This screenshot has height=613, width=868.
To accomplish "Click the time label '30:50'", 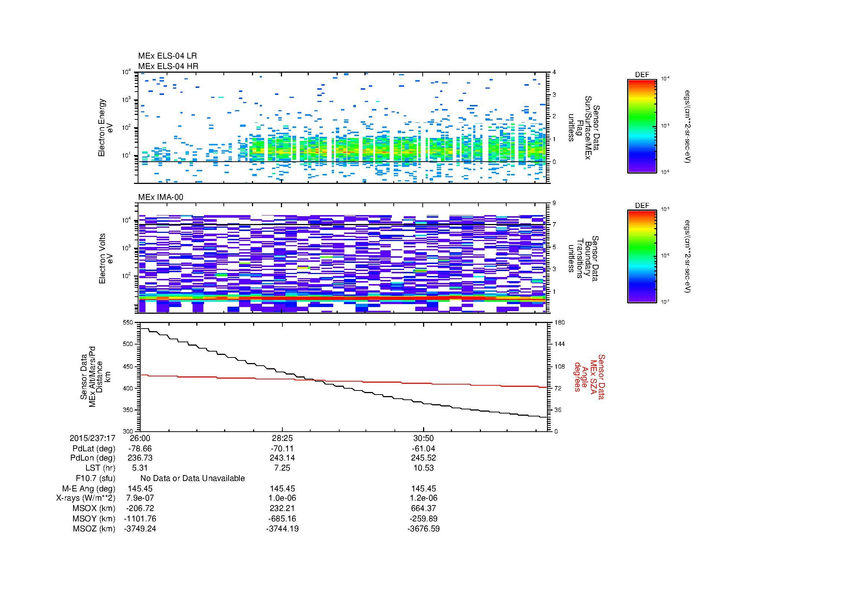I will pos(423,438).
